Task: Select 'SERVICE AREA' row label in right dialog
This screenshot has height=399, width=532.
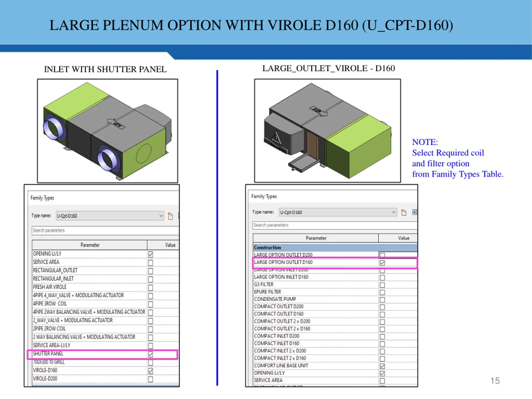Action: pos(268,380)
